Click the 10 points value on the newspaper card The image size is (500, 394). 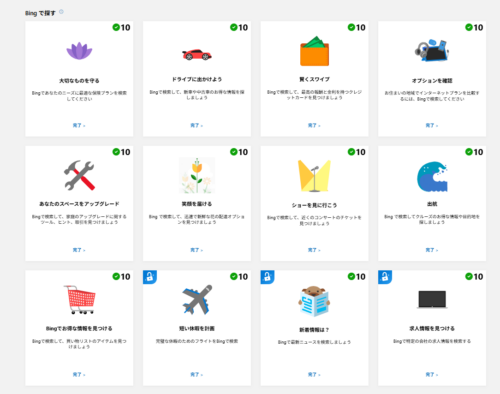(x=361, y=276)
